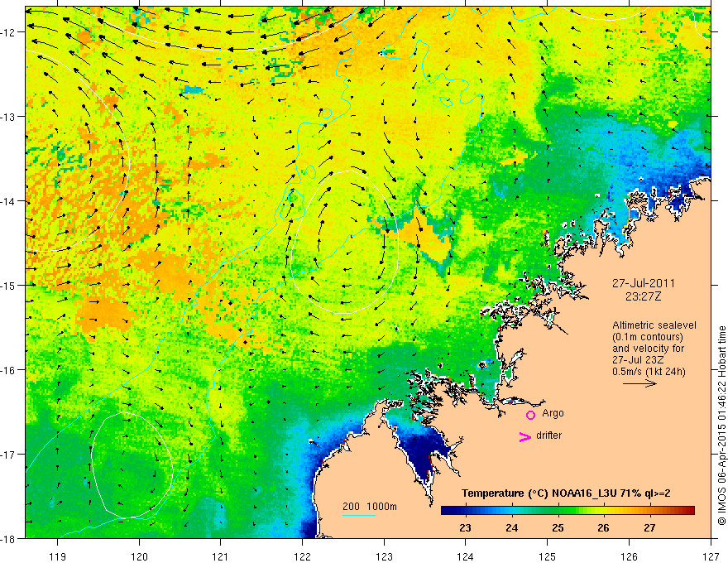Click the 'drifter' legend label
This screenshot has height=563, width=728.
(548, 435)
